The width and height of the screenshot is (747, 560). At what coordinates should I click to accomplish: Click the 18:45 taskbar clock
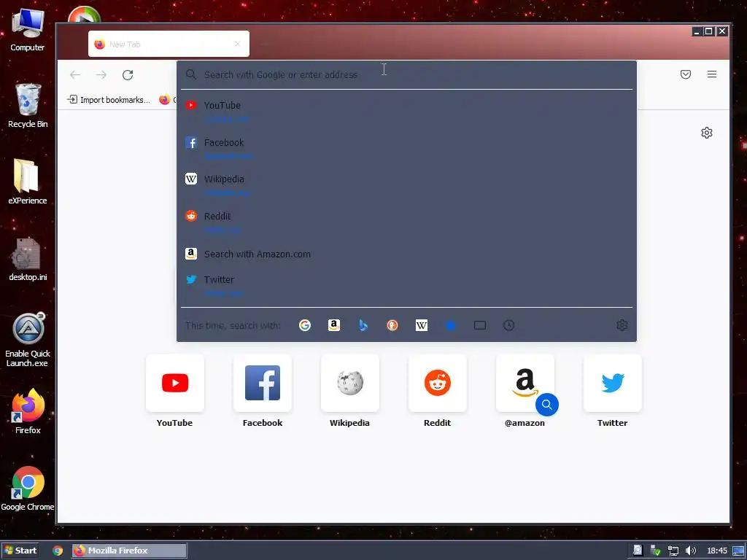tap(717, 551)
